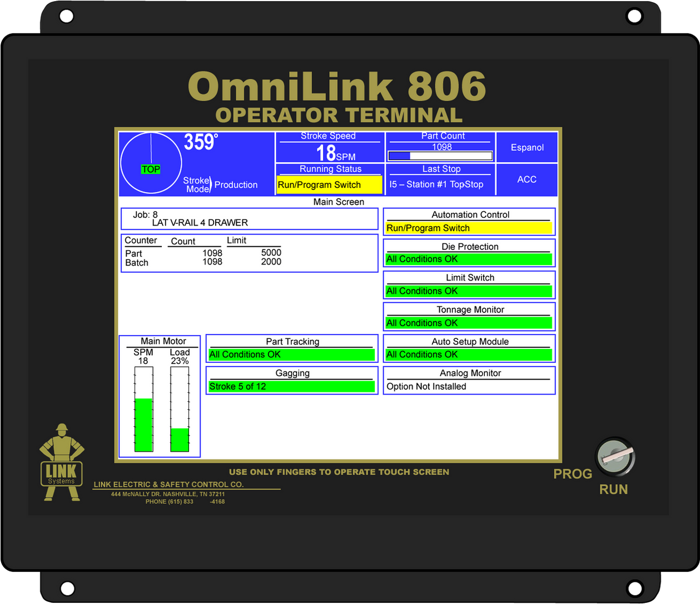Open the Counter table panel
700x604 pixels.
coord(250,253)
